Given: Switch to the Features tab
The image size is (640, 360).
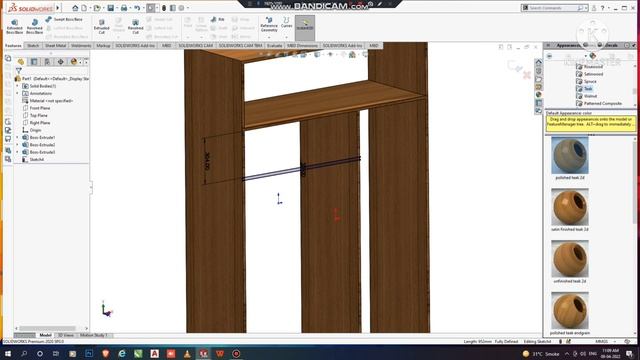Looking at the screenshot, I should (13, 46).
